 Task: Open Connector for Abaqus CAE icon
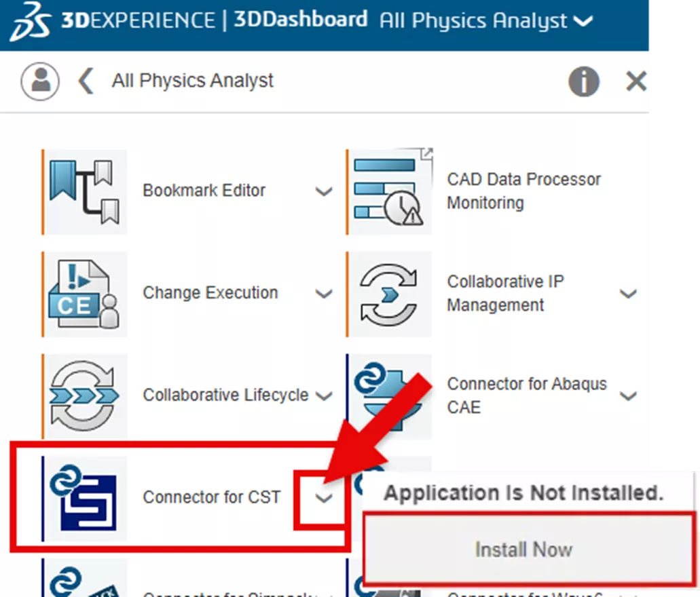click(x=389, y=396)
